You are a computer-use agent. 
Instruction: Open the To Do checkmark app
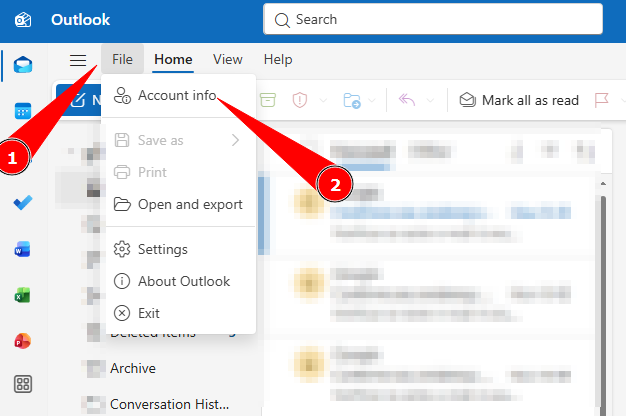pos(23,203)
